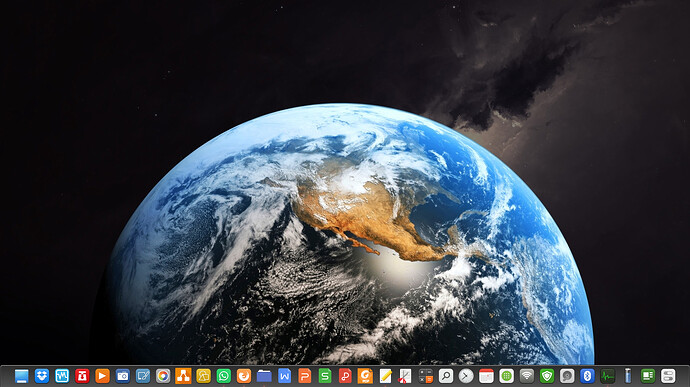Click the battery indicator in dock
Image resolution: width=690 pixels, height=387 pixels.
(628, 376)
